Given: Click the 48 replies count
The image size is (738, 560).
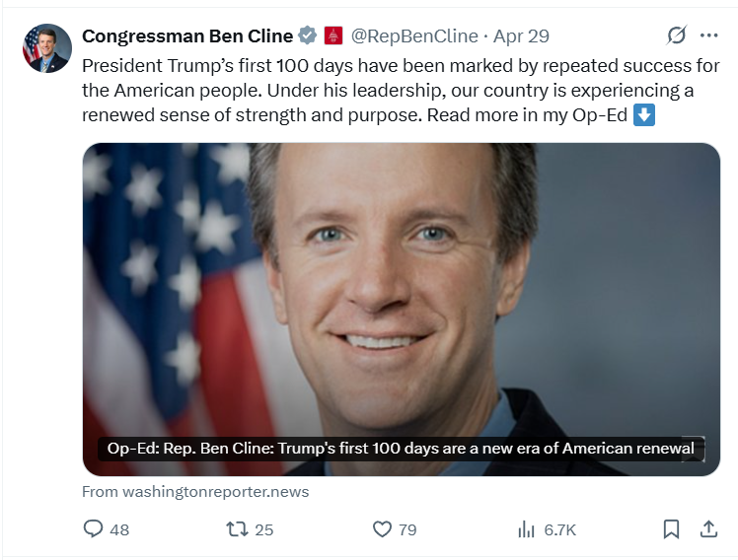Looking at the screenshot, I should pyautogui.click(x=119, y=529).
